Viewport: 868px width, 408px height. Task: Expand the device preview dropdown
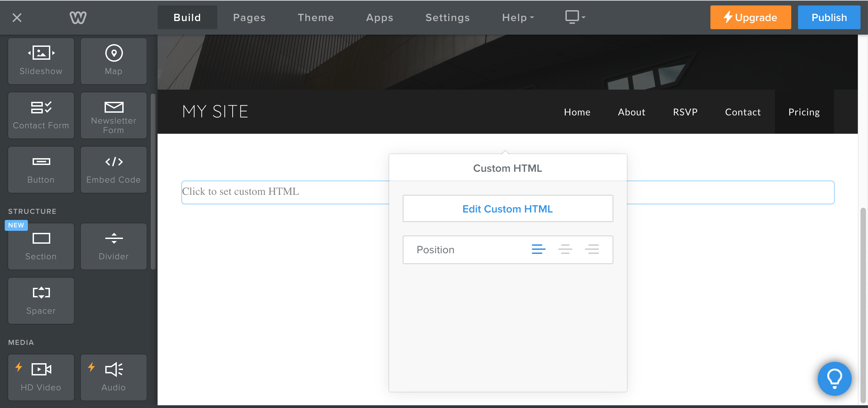click(x=575, y=17)
